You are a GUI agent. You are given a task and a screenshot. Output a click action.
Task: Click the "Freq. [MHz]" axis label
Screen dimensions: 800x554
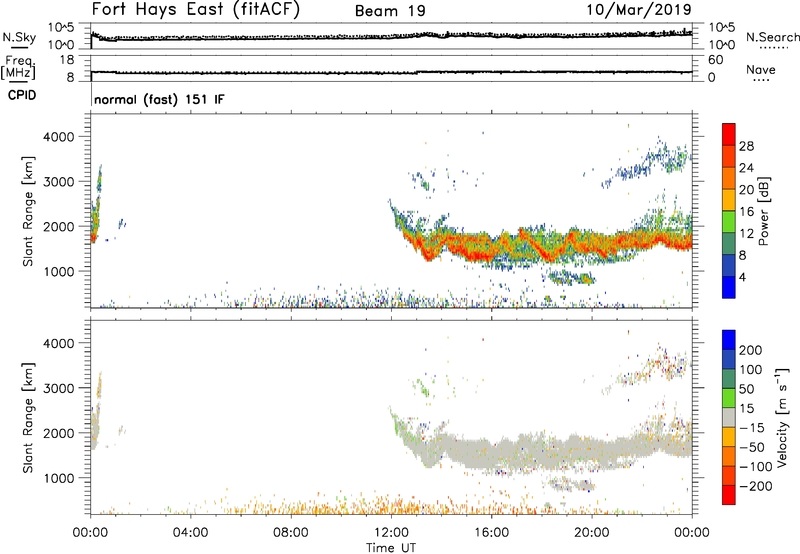pyautogui.click(x=18, y=68)
